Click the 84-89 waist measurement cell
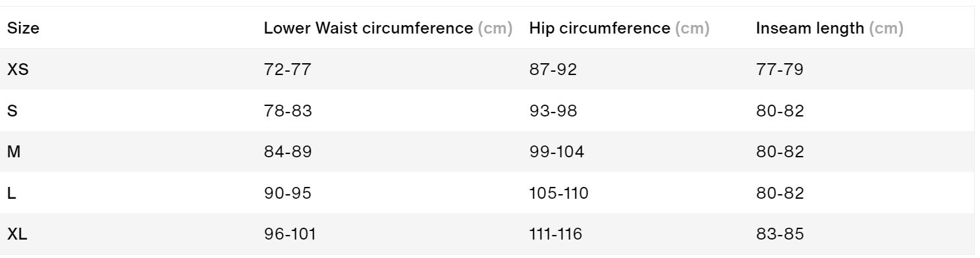980x258 pixels. point(287,152)
